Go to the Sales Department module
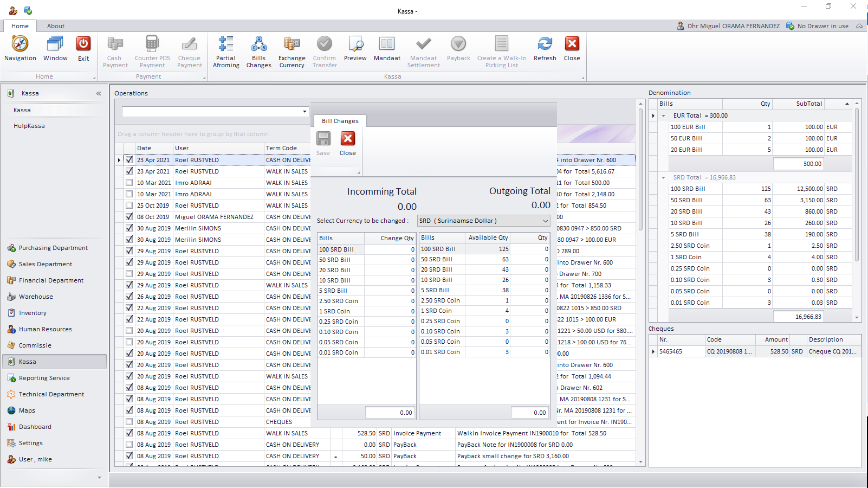Image resolution: width=868 pixels, height=488 pixels. click(46, 264)
